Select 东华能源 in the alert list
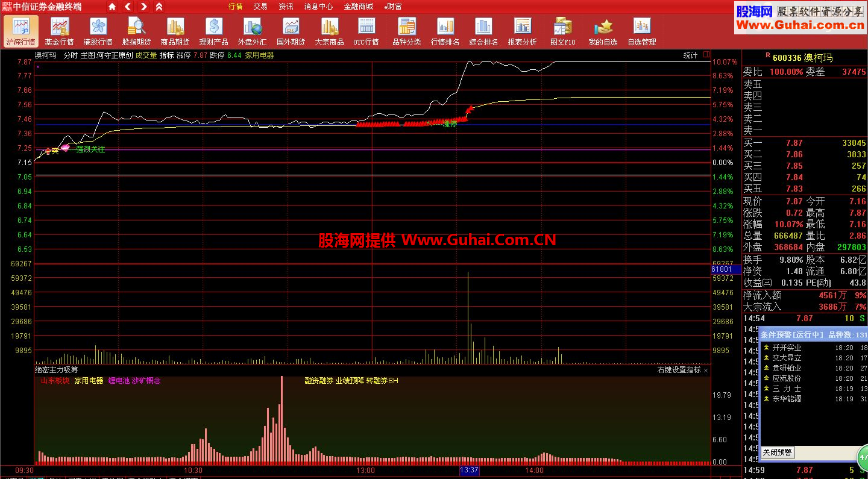868x479 pixels. point(787,399)
